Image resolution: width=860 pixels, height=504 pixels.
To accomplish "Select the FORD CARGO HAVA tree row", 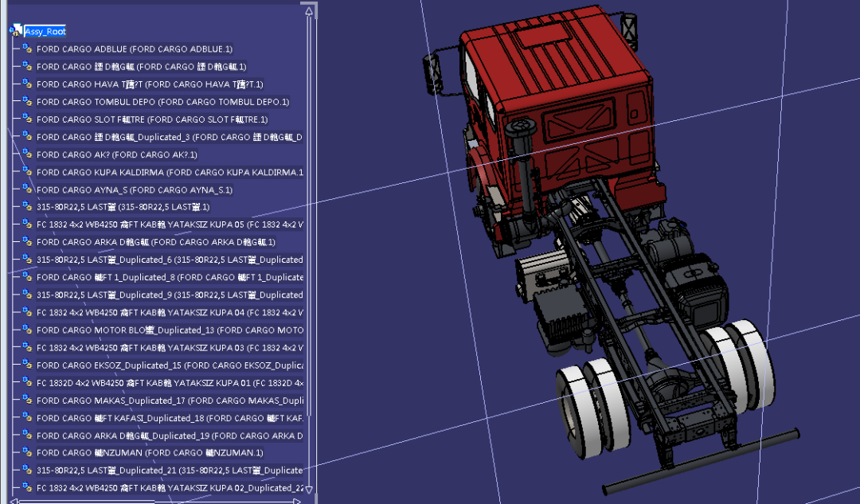I will 150,84.
